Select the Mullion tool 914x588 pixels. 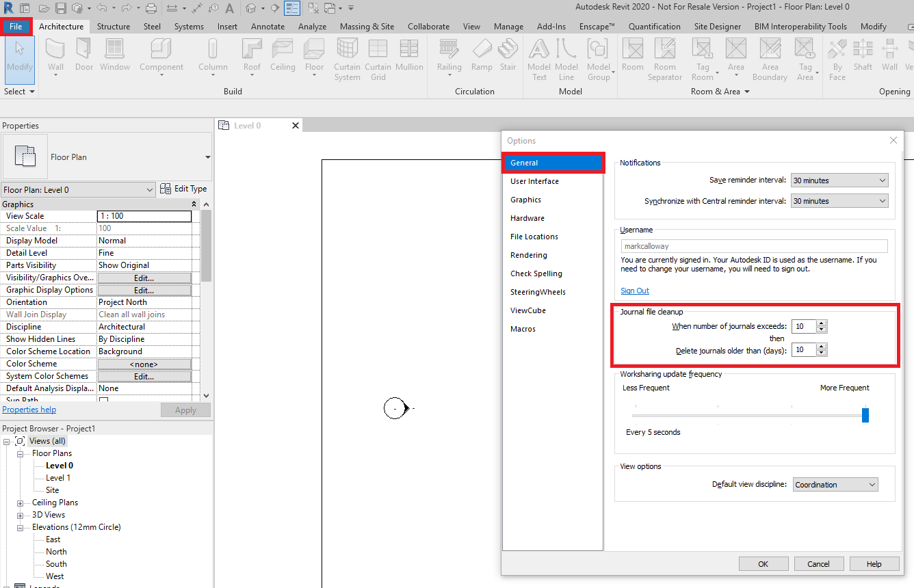[x=409, y=55]
